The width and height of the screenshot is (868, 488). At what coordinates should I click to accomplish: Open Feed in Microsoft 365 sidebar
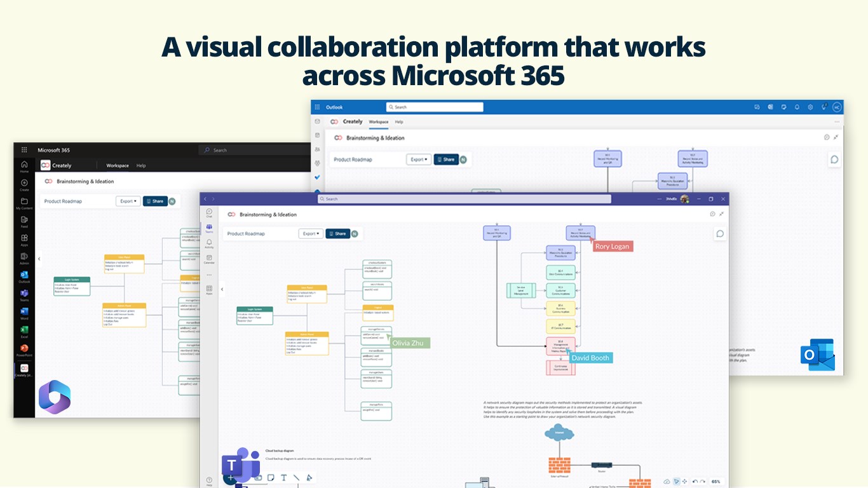(x=24, y=222)
